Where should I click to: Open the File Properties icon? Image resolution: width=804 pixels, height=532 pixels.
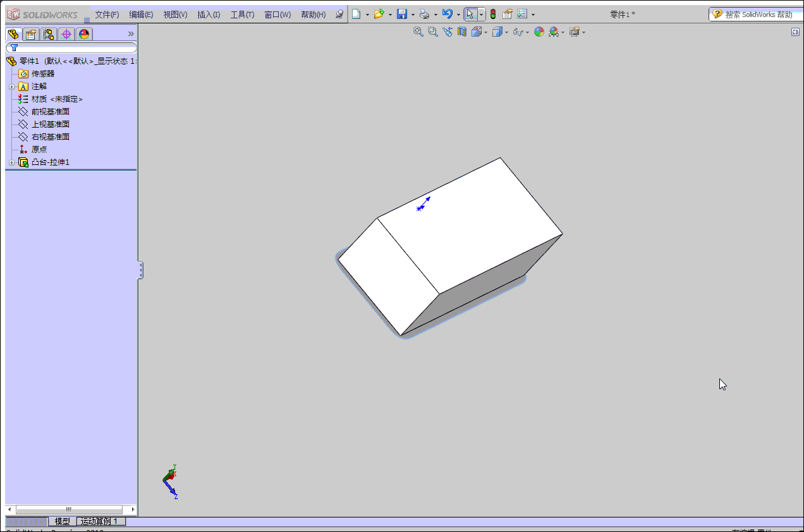(x=508, y=14)
